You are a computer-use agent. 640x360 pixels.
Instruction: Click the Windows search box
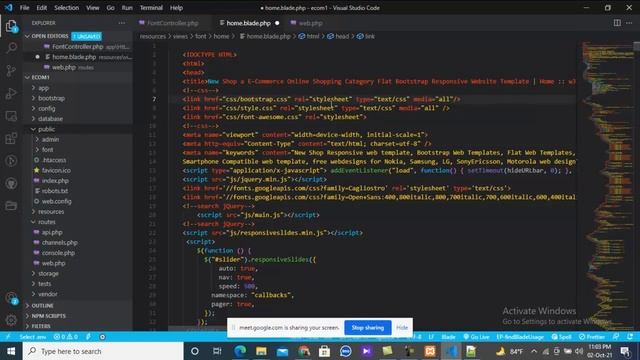pos(103,351)
